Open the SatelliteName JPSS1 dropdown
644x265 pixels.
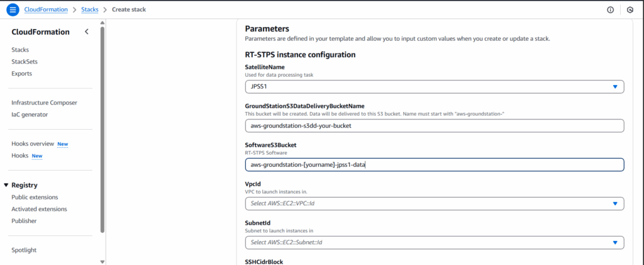(x=434, y=87)
